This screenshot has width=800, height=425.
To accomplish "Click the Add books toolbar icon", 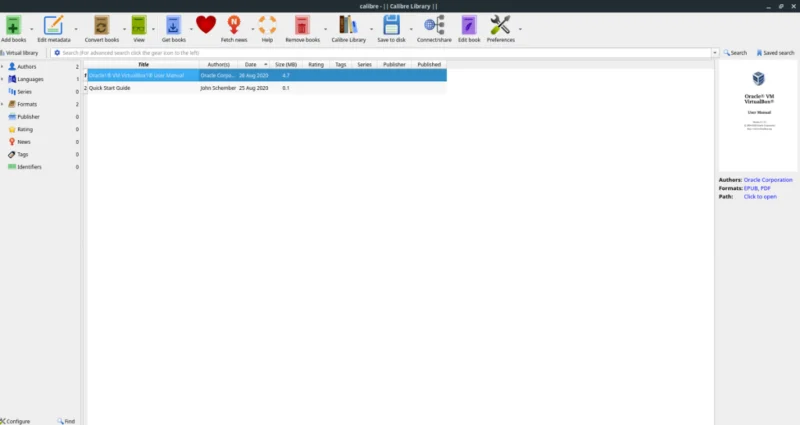I will click(13, 26).
